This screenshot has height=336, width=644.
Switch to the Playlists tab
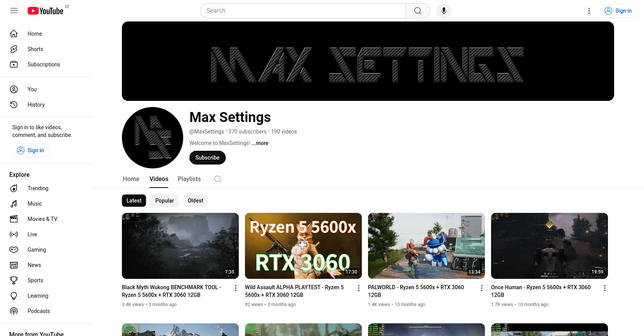tap(189, 179)
